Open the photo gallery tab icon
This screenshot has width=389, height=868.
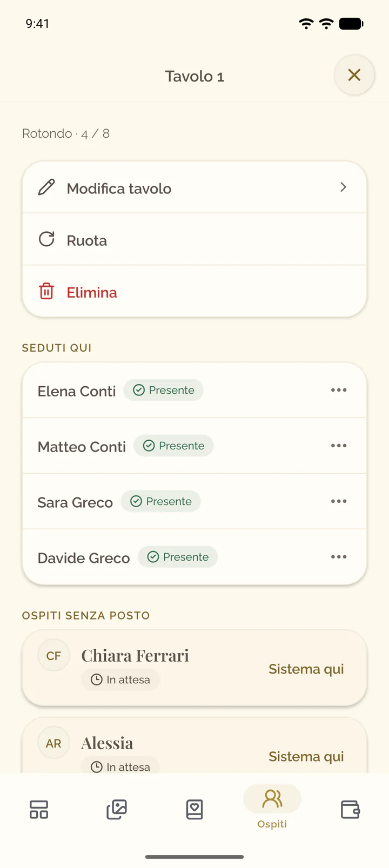pyautogui.click(x=117, y=809)
